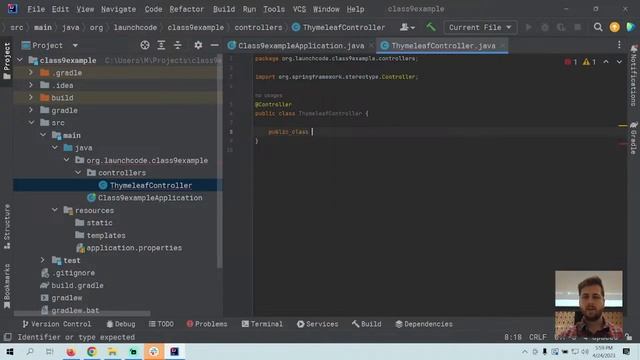Collapse the resources folder

click(55, 210)
